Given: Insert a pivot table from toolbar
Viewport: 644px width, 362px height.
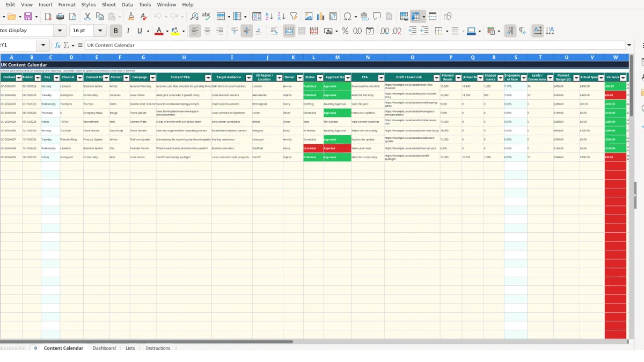Looking at the screenshot, I should [x=333, y=17].
